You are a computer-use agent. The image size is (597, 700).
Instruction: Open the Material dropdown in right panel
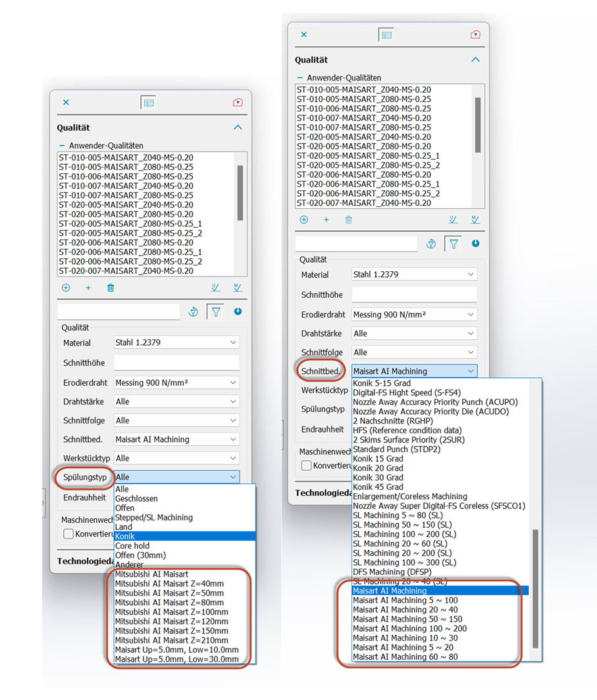click(414, 275)
